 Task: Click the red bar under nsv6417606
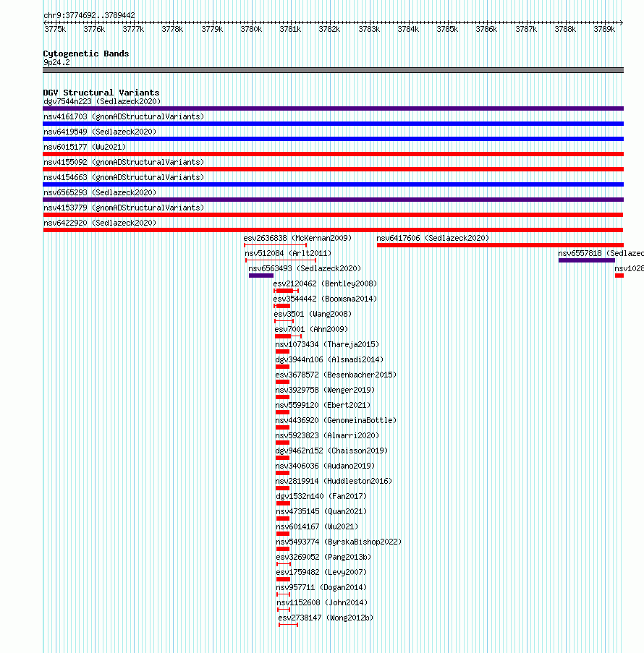coord(500,245)
